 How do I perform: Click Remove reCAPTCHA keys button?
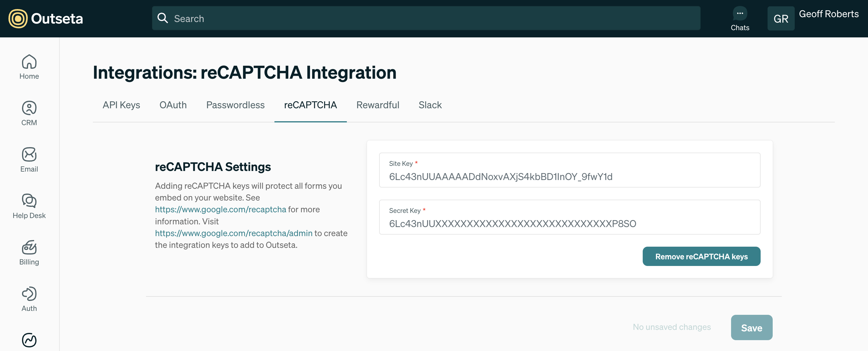pyautogui.click(x=701, y=256)
